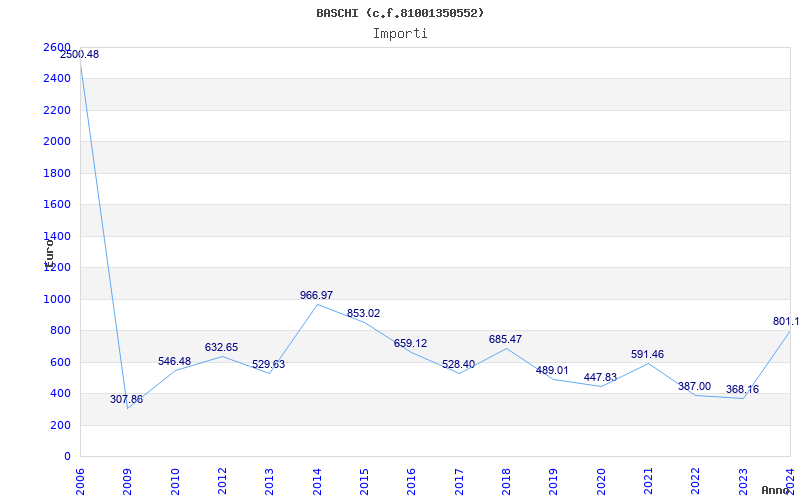
Task: Click the 447.83 value label
Action: coord(600,377)
